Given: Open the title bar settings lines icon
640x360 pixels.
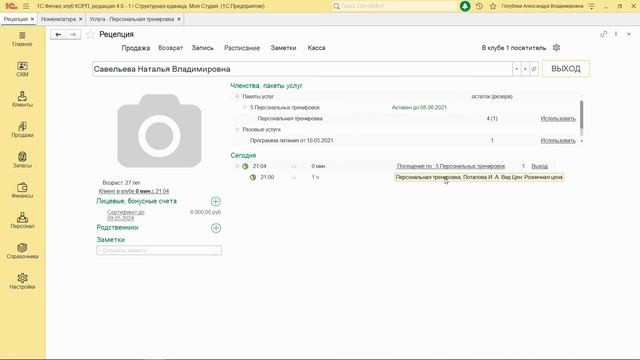Looking at the screenshot, I should [x=591, y=6].
